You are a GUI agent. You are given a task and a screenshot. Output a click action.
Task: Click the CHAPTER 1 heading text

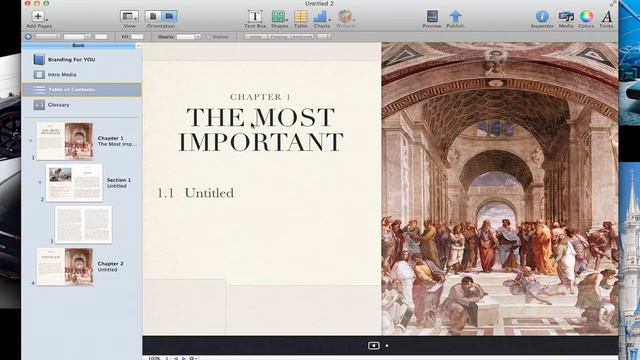(x=260, y=97)
